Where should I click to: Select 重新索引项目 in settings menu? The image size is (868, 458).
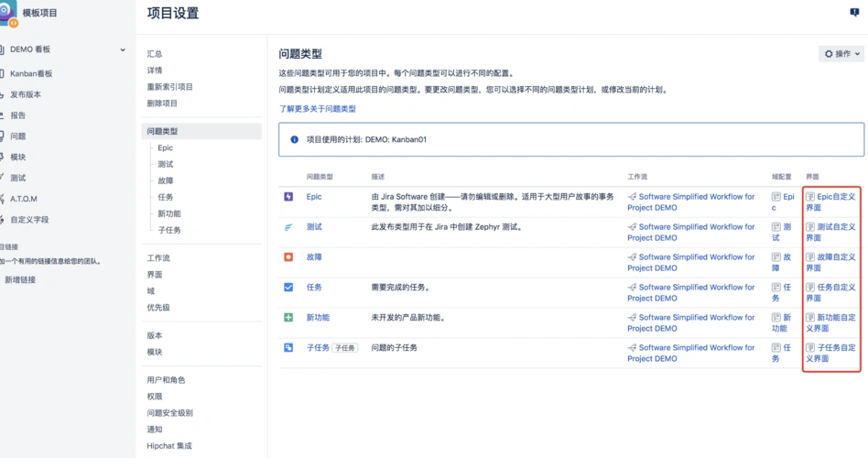coord(170,87)
